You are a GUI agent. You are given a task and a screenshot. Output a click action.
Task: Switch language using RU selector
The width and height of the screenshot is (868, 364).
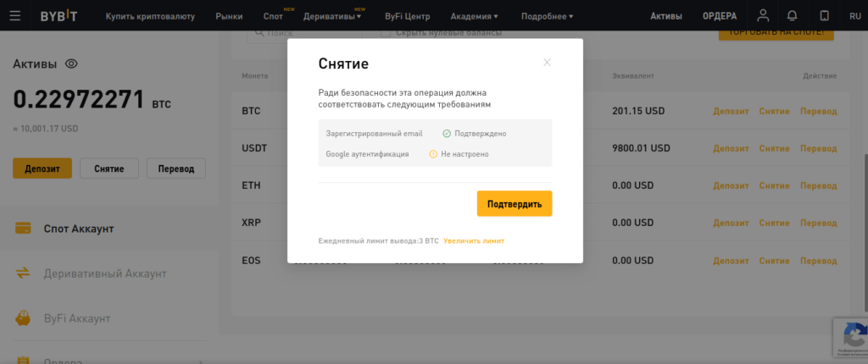point(854,16)
